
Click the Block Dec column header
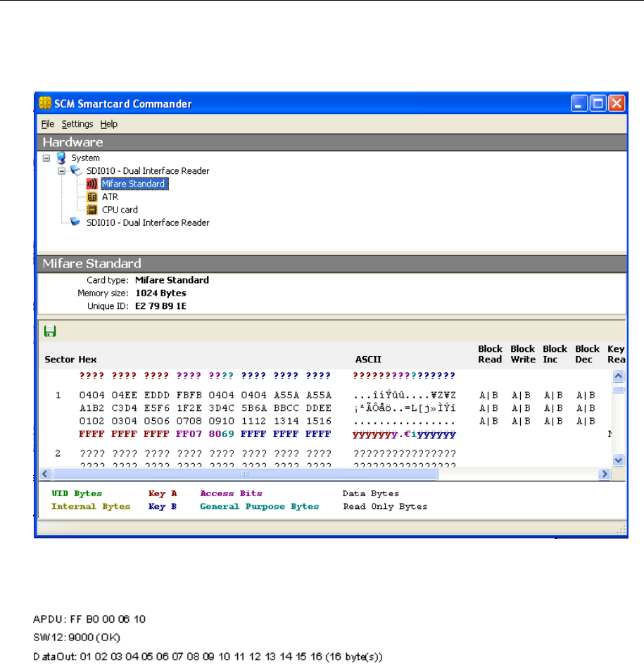click(587, 354)
